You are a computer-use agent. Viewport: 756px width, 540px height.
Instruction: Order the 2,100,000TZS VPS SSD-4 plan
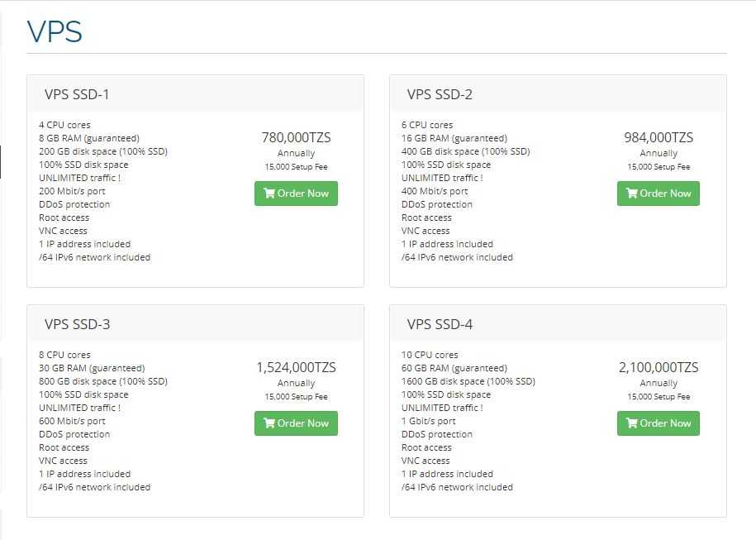click(659, 423)
